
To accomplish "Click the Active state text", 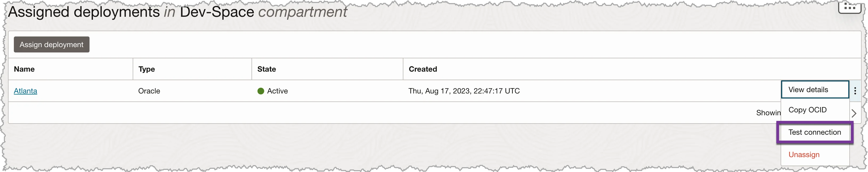I will 277,91.
